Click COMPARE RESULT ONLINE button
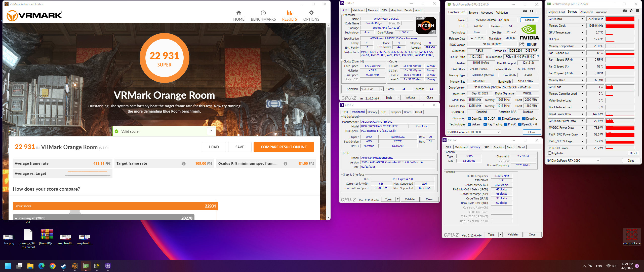644x272 pixels. [x=284, y=147]
